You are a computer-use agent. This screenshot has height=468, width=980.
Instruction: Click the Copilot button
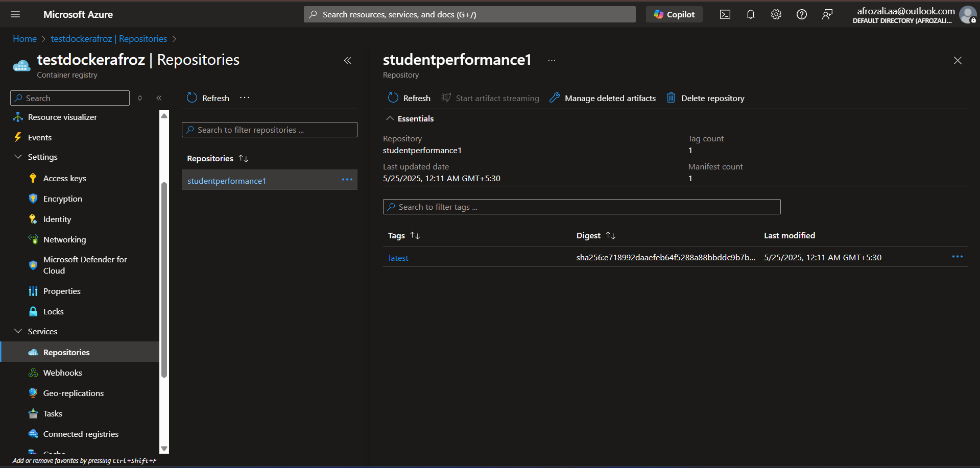click(x=674, y=14)
